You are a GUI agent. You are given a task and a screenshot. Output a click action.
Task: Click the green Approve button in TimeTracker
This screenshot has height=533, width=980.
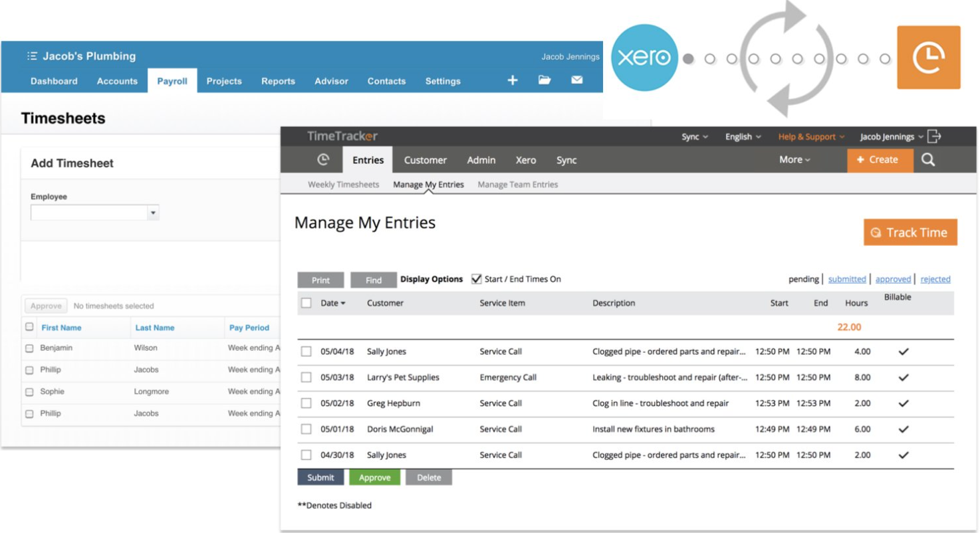pyautogui.click(x=374, y=477)
